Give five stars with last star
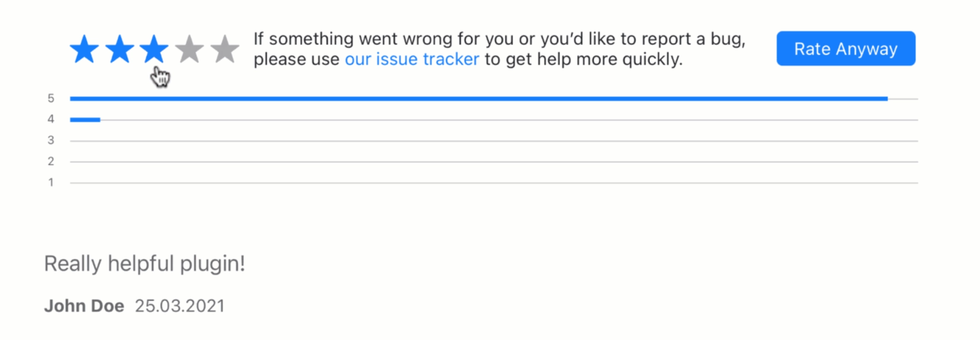This screenshot has width=980, height=340. click(224, 49)
